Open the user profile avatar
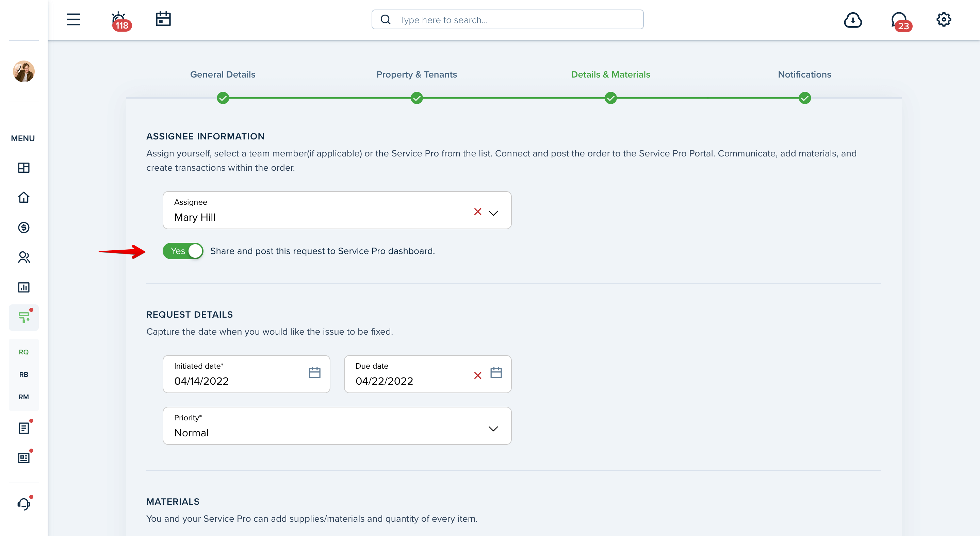 point(23,71)
